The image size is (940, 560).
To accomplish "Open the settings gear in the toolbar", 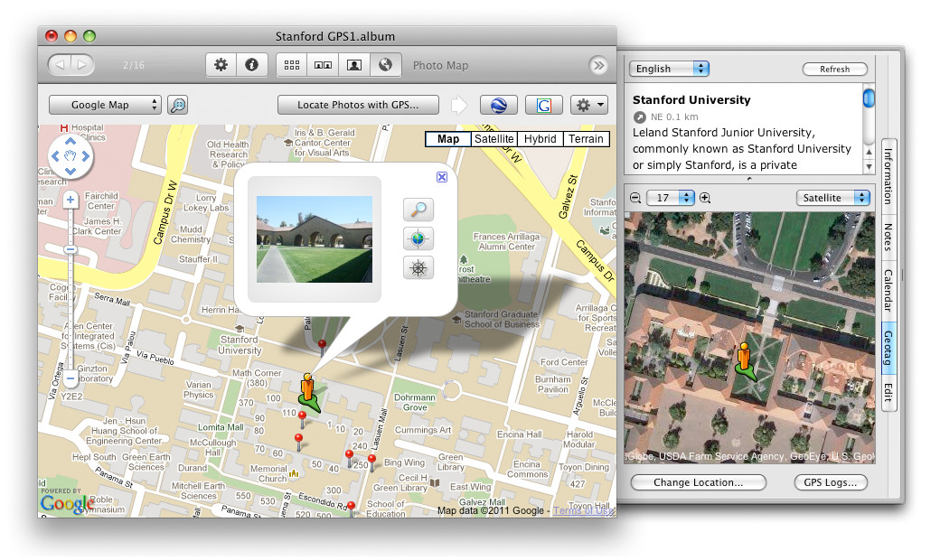I will click(221, 65).
